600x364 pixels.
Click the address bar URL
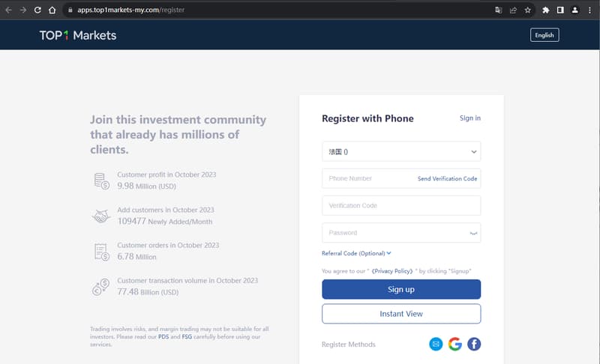pyautogui.click(x=130, y=10)
